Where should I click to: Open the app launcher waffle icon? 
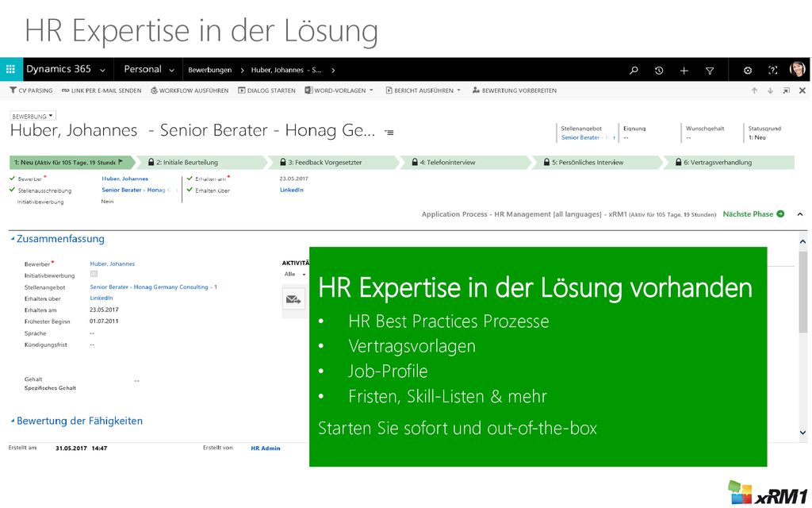(x=10, y=70)
